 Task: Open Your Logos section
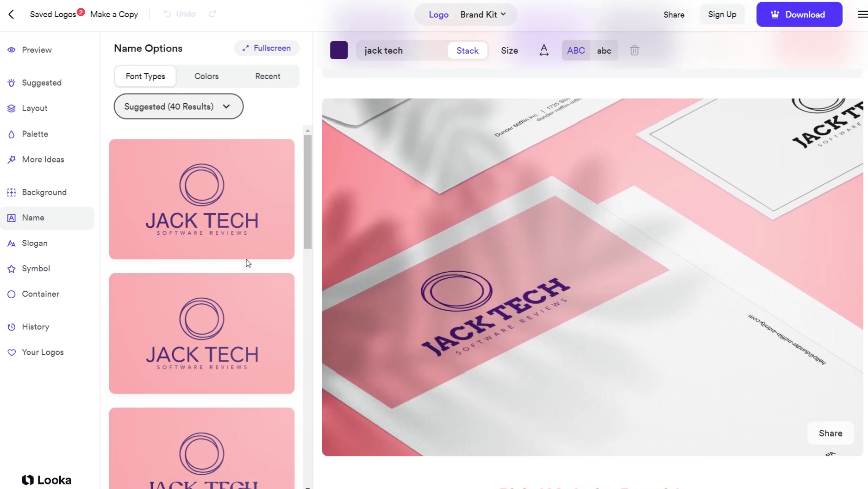pyautogui.click(x=42, y=352)
